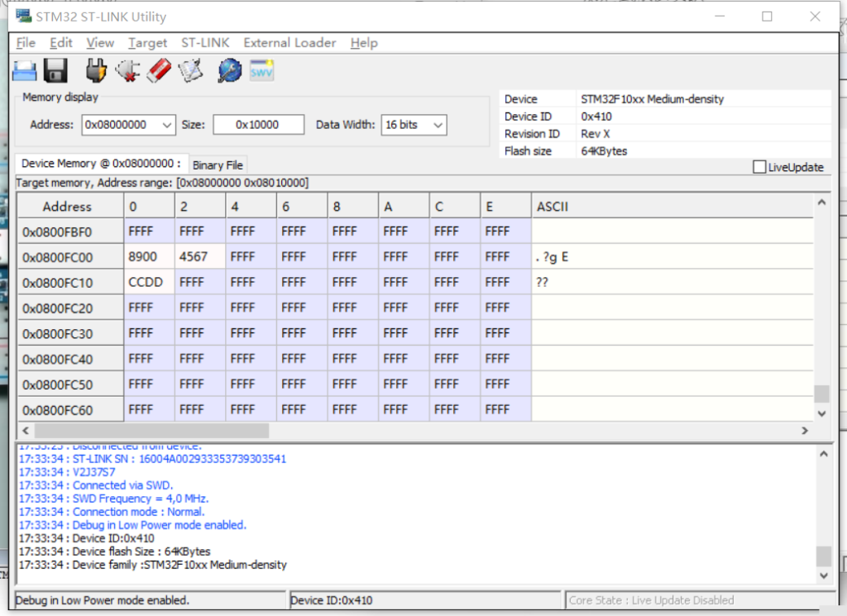Click the 0x0800FC10 address row header

(71, 283)
